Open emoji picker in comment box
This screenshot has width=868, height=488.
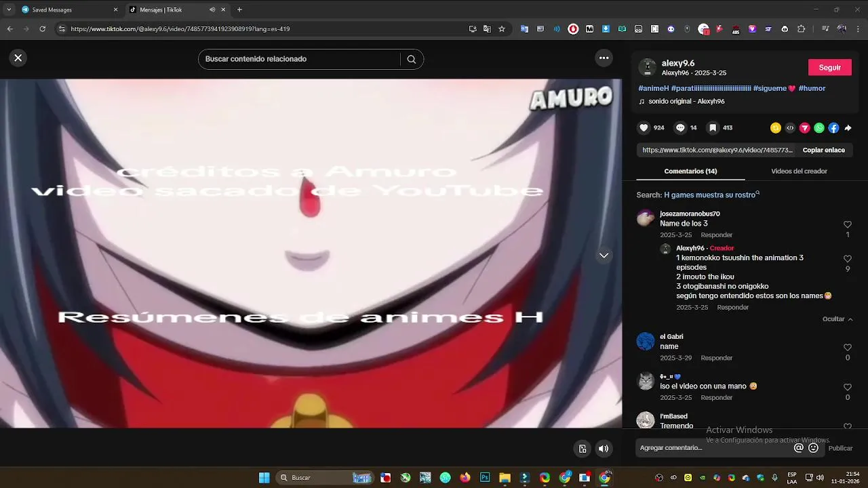tap(814, 448)
